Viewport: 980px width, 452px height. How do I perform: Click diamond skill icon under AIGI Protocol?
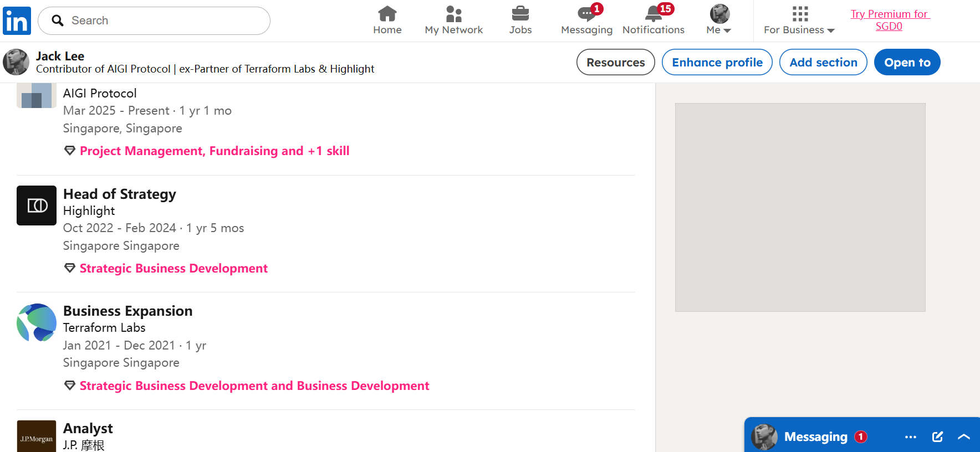pyautogui.click(x=70, y=151)
